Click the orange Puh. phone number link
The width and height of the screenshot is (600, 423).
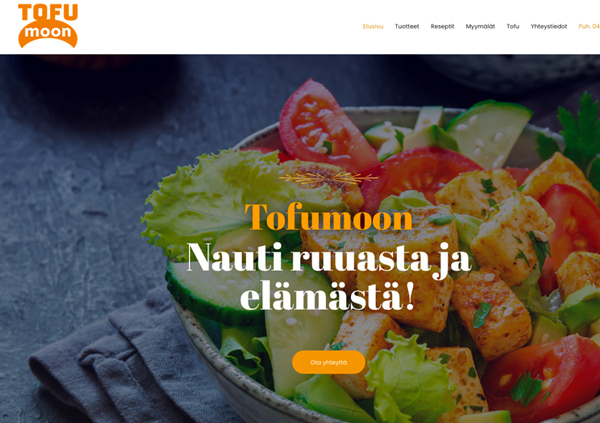tap(589, 26)
